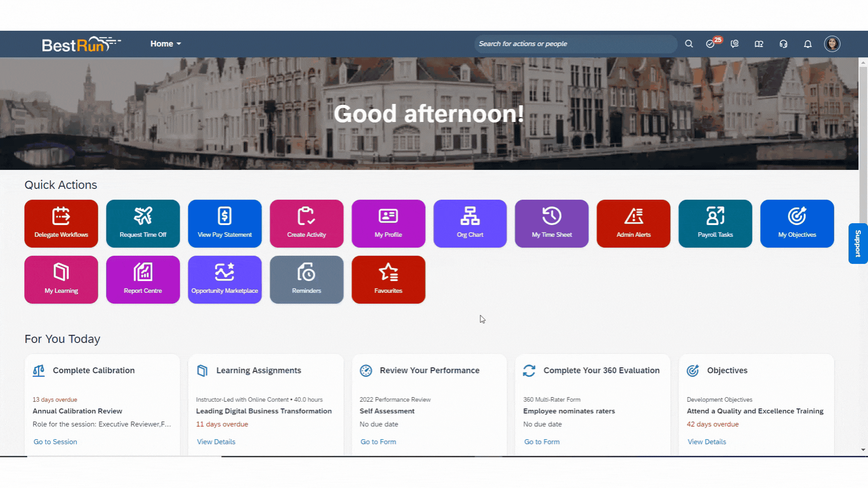
Task: Click the Review Your Performance gauge icon
Action: click(366, 371)
